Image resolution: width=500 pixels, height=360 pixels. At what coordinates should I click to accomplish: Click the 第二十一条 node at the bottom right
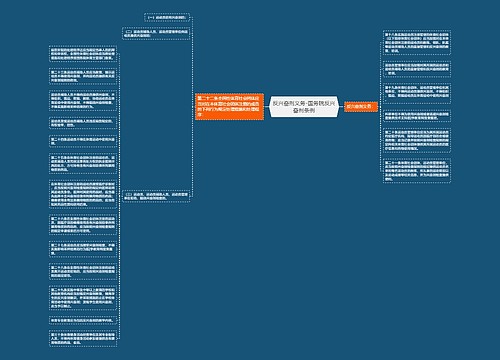point(417,171)
